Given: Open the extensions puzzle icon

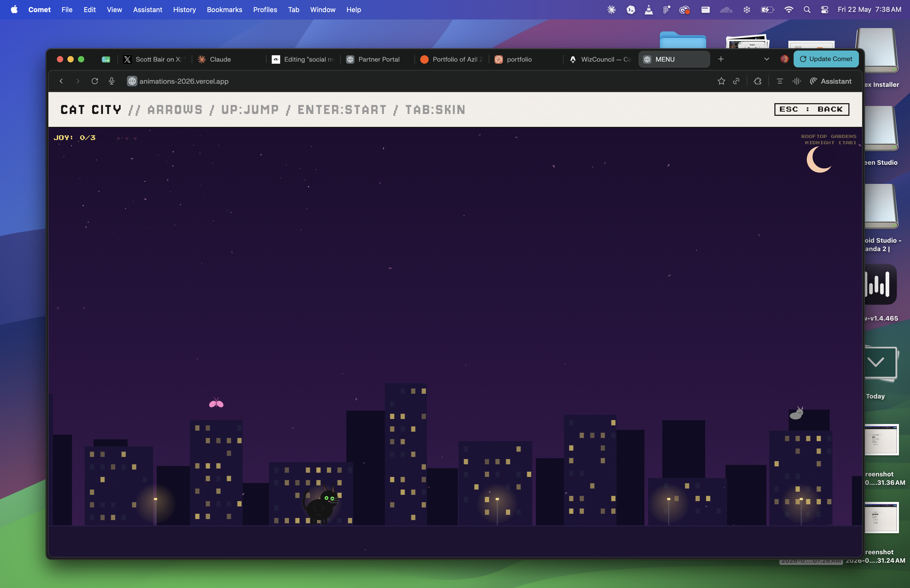Looking at the screenshot, I should click(x=758, y=81).
